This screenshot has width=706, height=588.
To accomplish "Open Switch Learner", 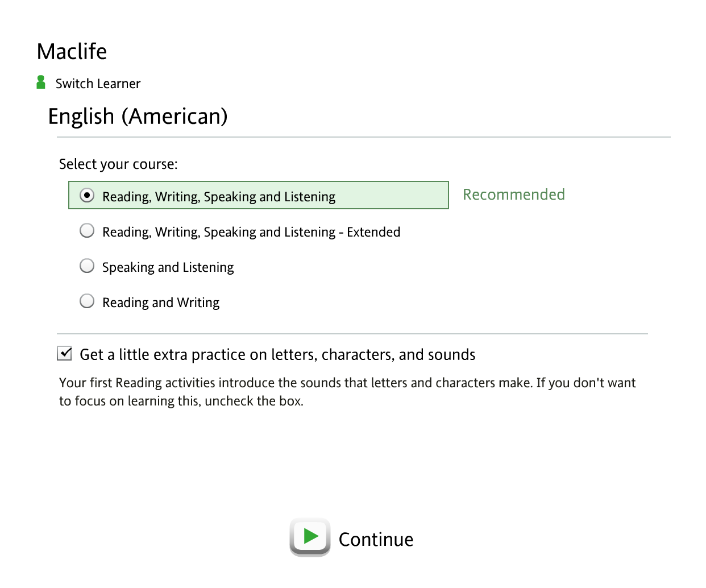I will [97, 83].
